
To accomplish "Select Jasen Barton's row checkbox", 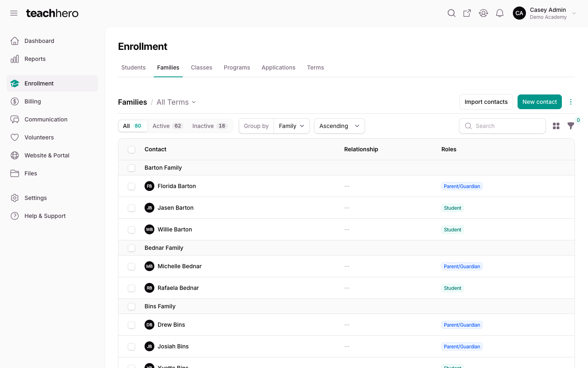I will [x=131, y=208].
